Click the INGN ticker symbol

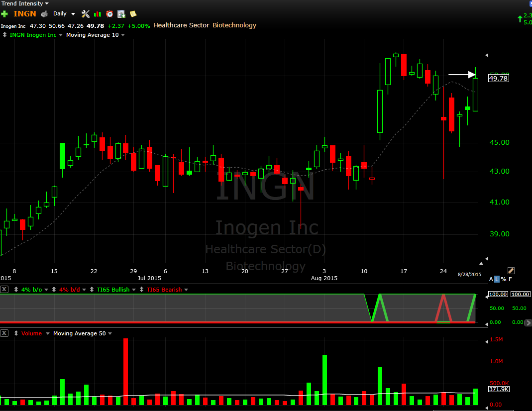(x=25, y=14)
